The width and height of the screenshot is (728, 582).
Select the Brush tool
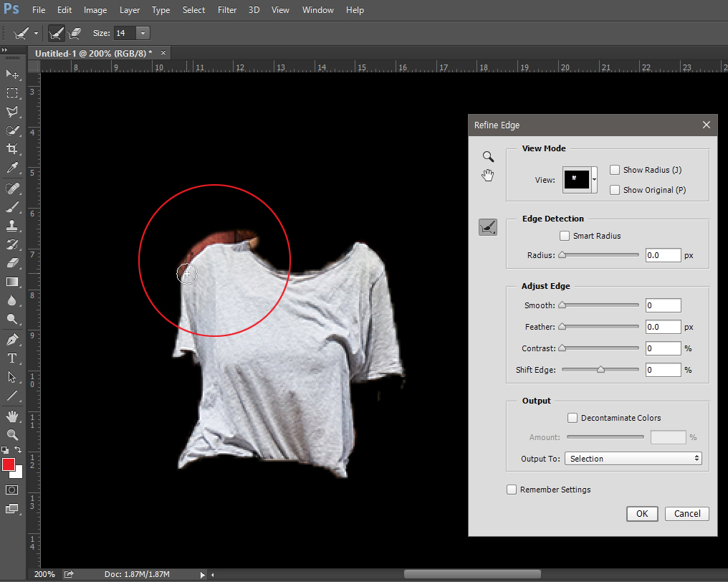[x=12, y=207]
